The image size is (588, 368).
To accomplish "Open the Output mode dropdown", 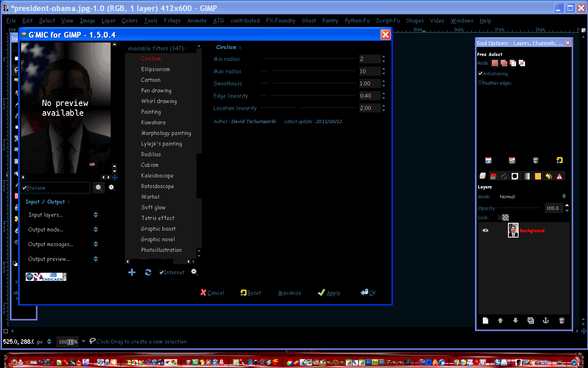I will pos(63,229).
